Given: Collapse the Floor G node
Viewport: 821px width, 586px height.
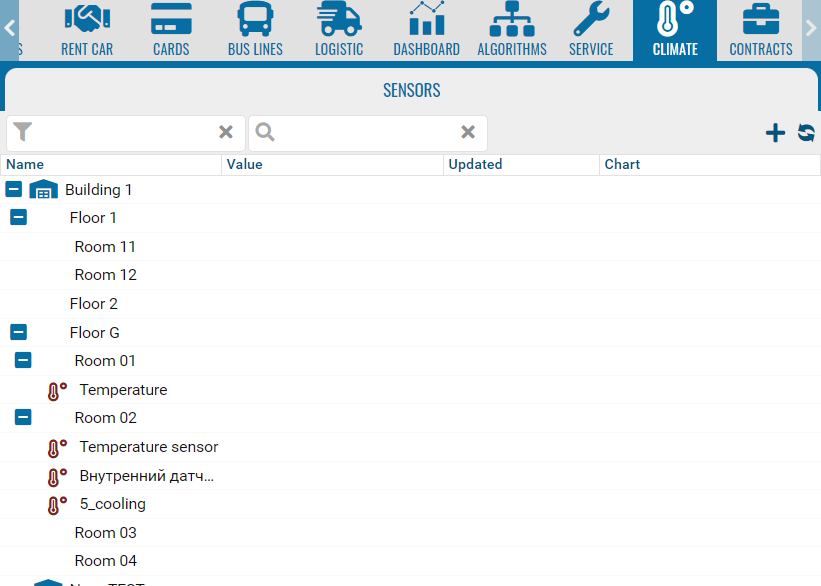Looking at the screenshot, I should pyautogui.click(x=19, y=332).
